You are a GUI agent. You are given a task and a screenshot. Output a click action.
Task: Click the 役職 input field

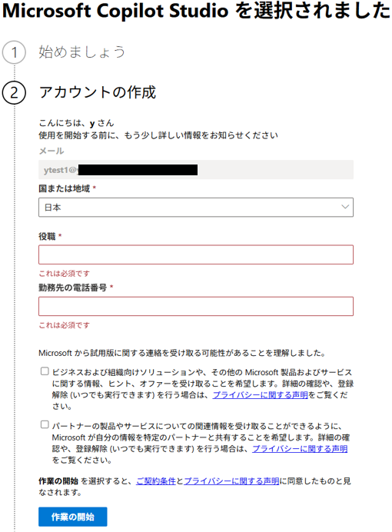tap(196, 254)
